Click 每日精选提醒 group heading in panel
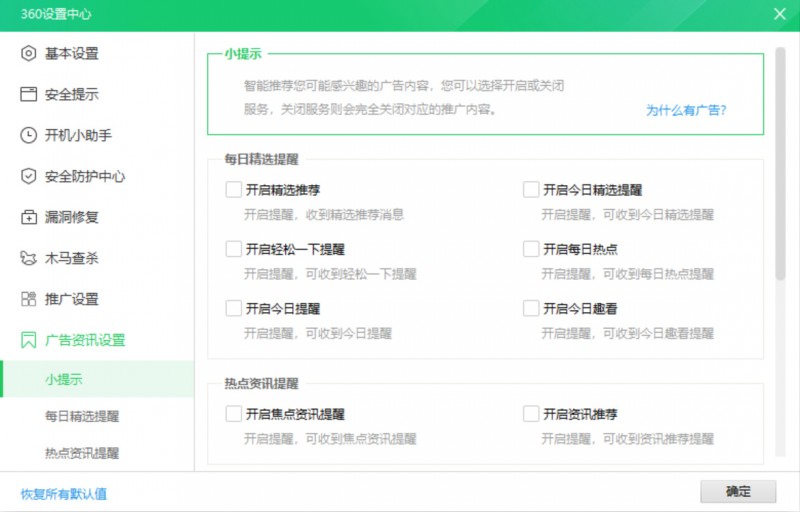Viewport: 800px width, 512px height. pos(262,159)
